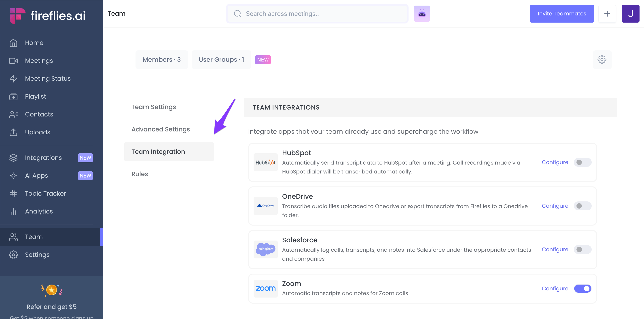Screen dimensions: 644x319
Task: Click the OneDrive title text
Action: click(297, 196)
